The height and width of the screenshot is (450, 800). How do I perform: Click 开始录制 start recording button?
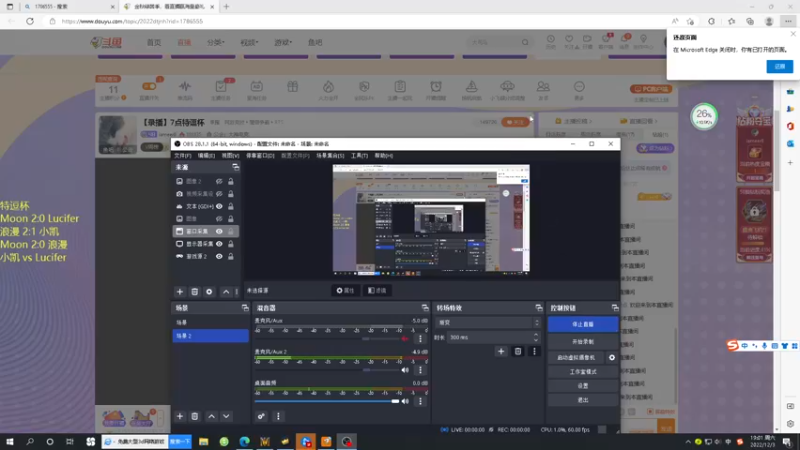tap(583, 341)
